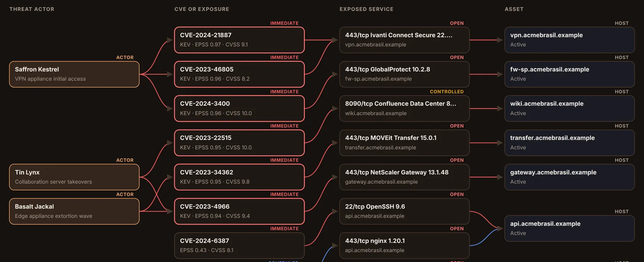Click the THREAT ACTOR column header

(32, 9)
